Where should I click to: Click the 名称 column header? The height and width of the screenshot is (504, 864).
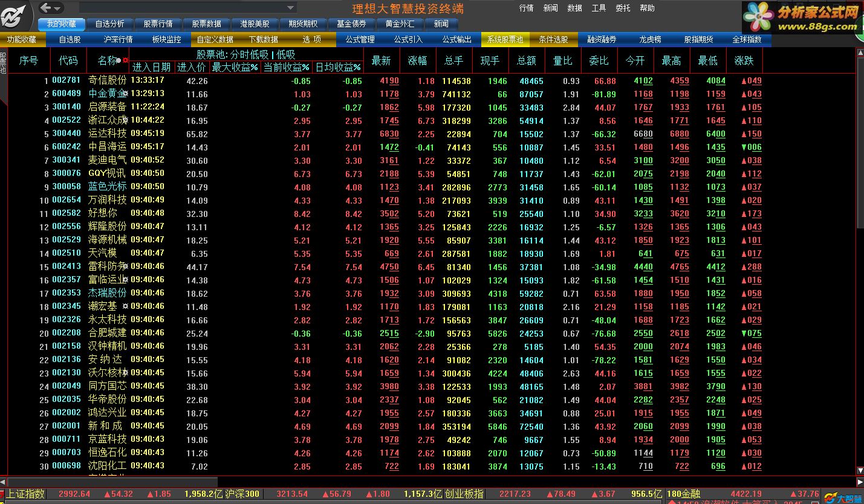click(108, 60)
